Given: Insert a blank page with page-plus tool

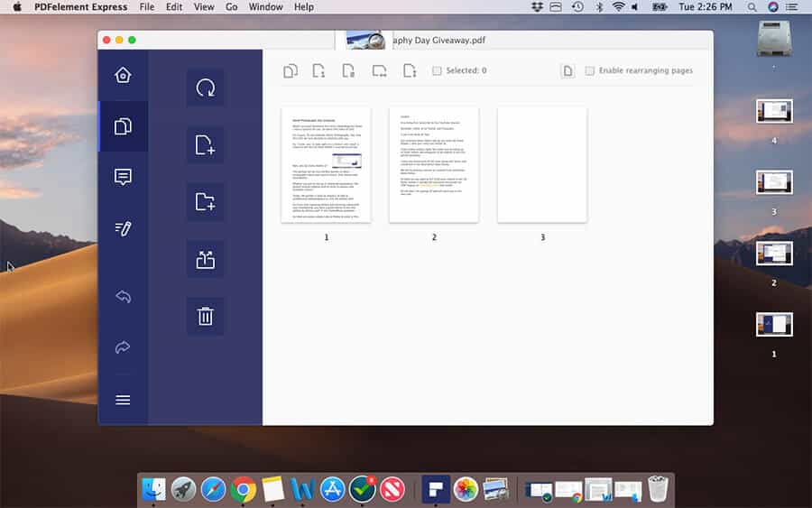Looking at the screenshot, I should (205, 145).
